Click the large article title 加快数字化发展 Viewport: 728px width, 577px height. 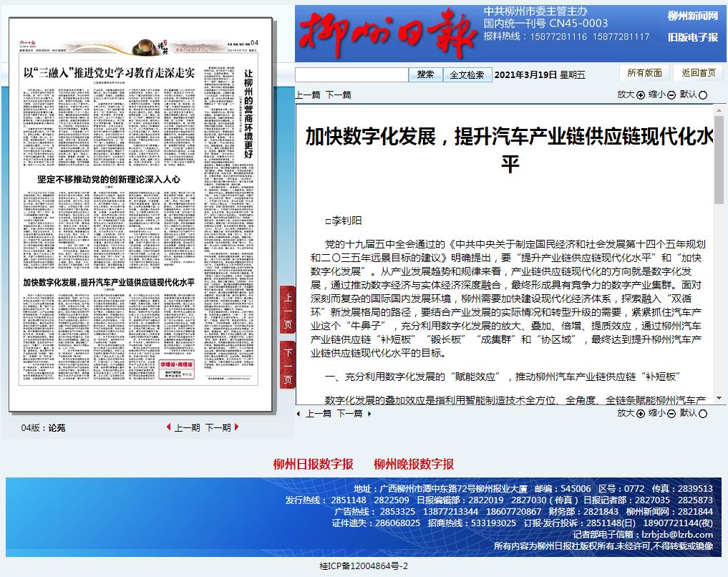[510, 150]
